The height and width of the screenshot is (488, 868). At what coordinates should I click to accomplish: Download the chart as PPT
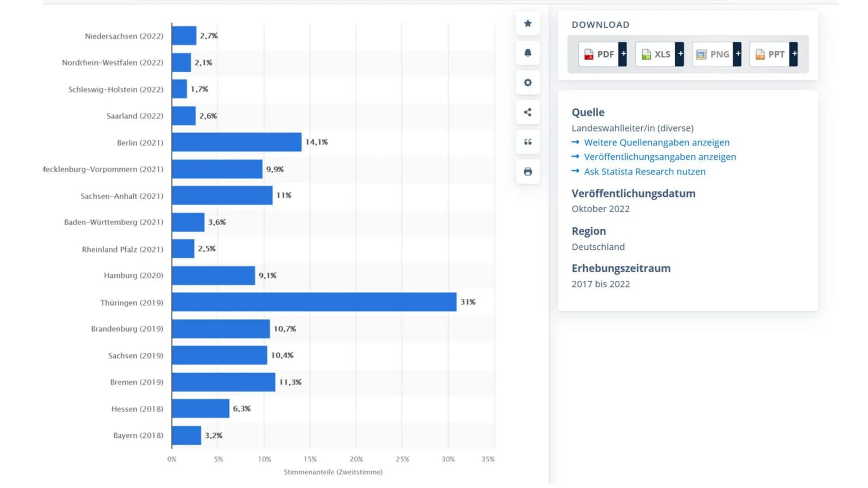(x=770, y=54)
